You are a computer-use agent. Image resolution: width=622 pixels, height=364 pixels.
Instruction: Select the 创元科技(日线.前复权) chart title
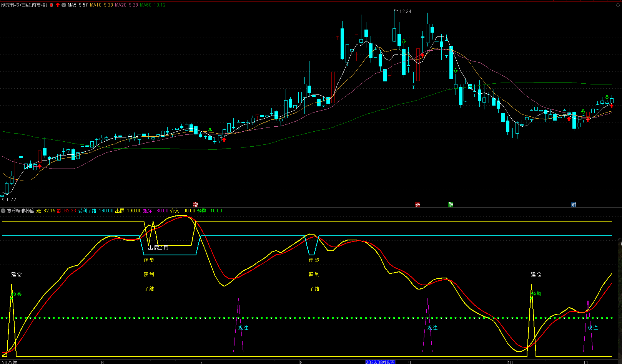(x=24, y=5)
